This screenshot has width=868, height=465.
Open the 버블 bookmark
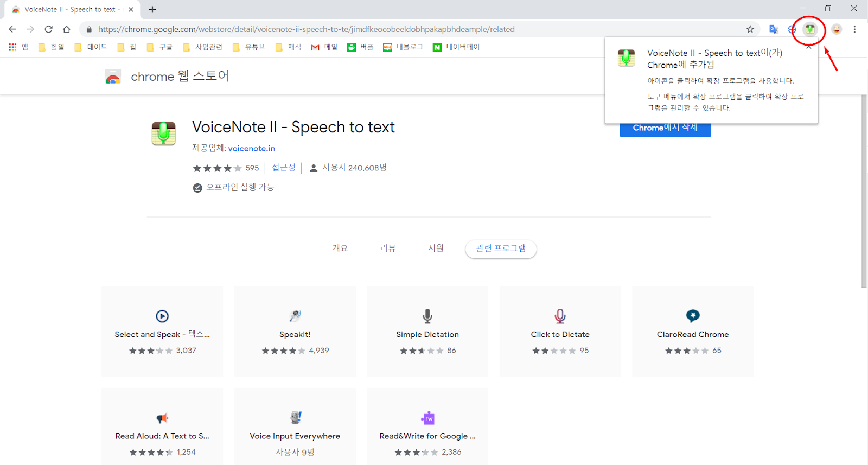pyautogui.click(x=360, y=47)
